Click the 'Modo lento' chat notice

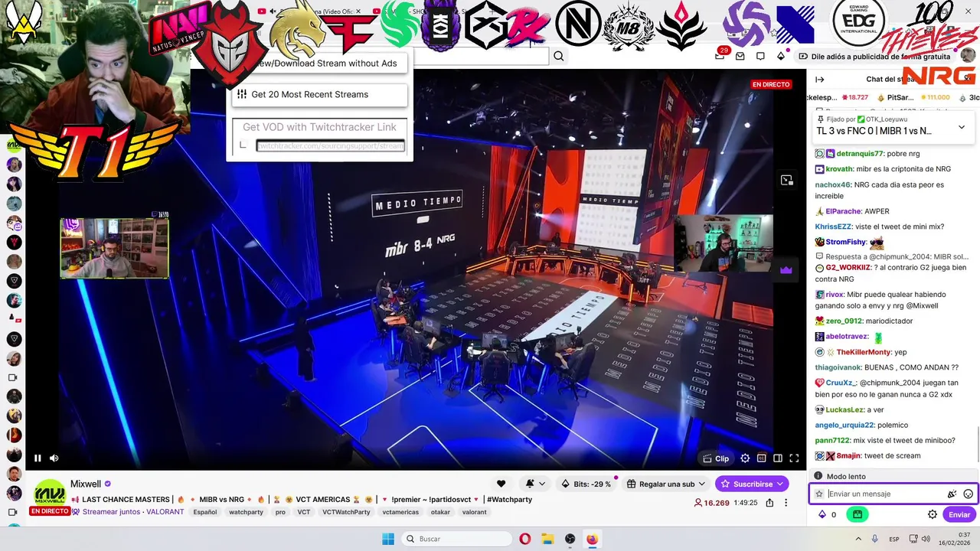pyautogui.click(x=846, y=476)
